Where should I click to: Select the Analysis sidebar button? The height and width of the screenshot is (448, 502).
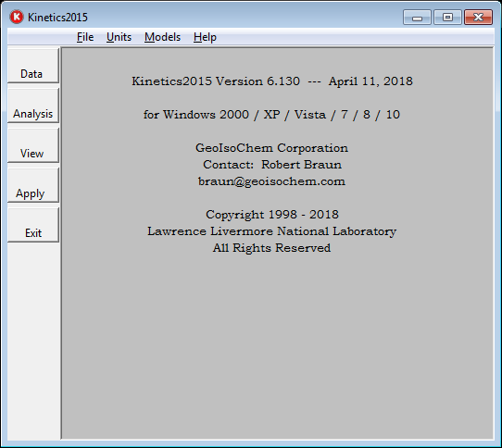pos(33,106)
